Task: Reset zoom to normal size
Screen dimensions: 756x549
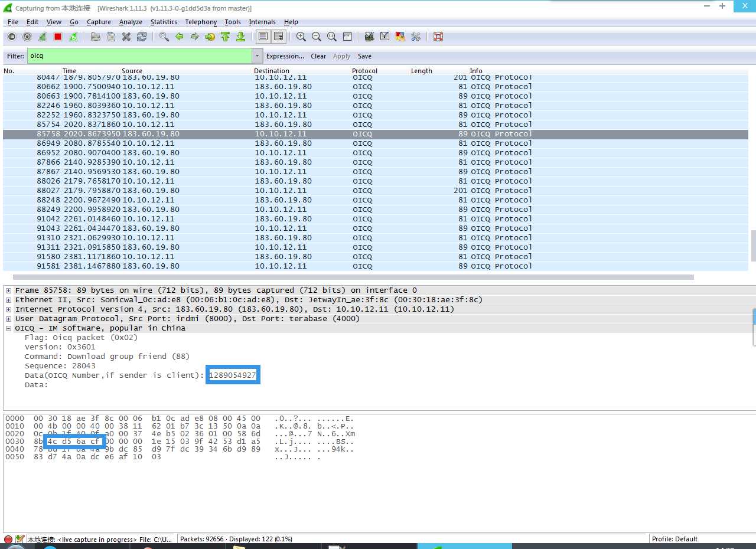Action: coord(332,37)
